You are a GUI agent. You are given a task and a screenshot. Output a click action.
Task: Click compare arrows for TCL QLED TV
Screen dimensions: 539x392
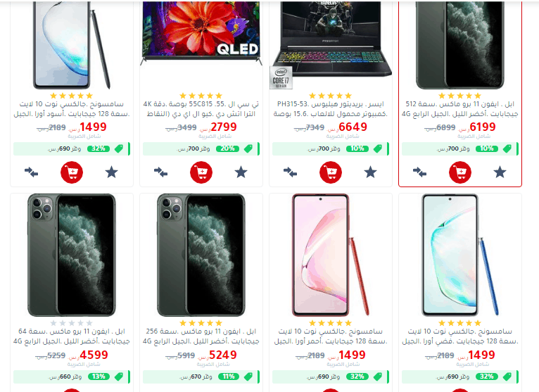[160, 172]
